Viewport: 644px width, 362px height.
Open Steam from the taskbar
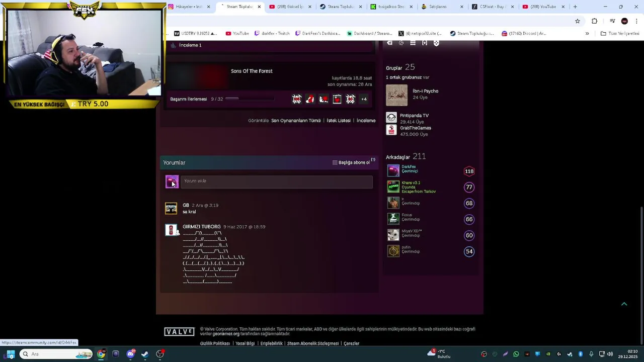[145, 354]
